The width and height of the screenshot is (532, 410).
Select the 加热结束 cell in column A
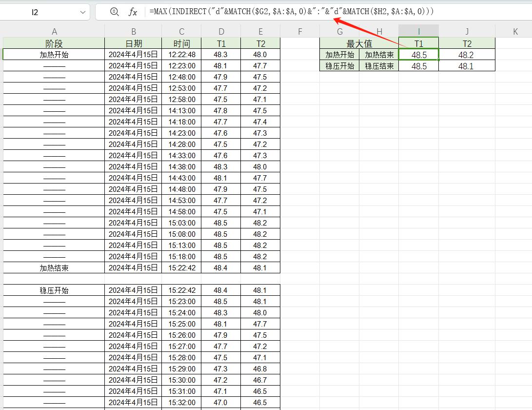coord(54,267)
